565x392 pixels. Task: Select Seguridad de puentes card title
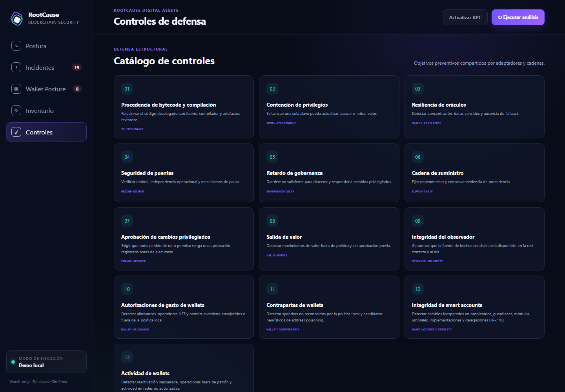click(x=147, y=173)
